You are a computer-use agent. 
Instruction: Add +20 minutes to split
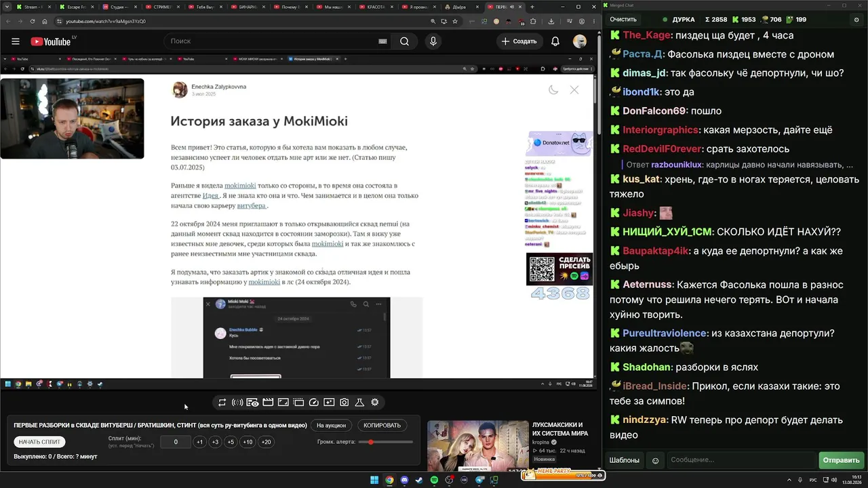[266, 442]
